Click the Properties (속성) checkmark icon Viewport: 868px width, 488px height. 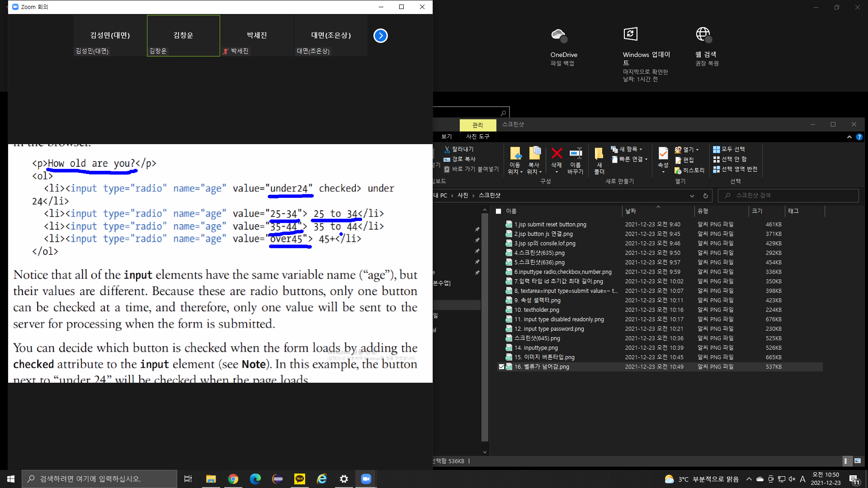[x=663, y=154]
